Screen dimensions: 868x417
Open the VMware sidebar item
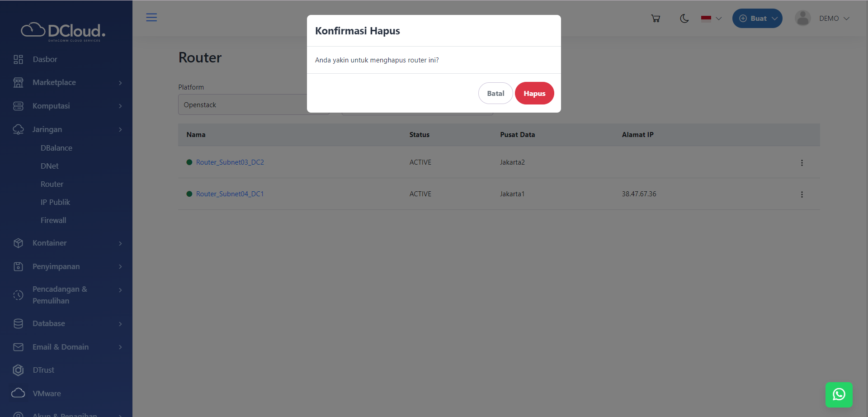[47, 393]
